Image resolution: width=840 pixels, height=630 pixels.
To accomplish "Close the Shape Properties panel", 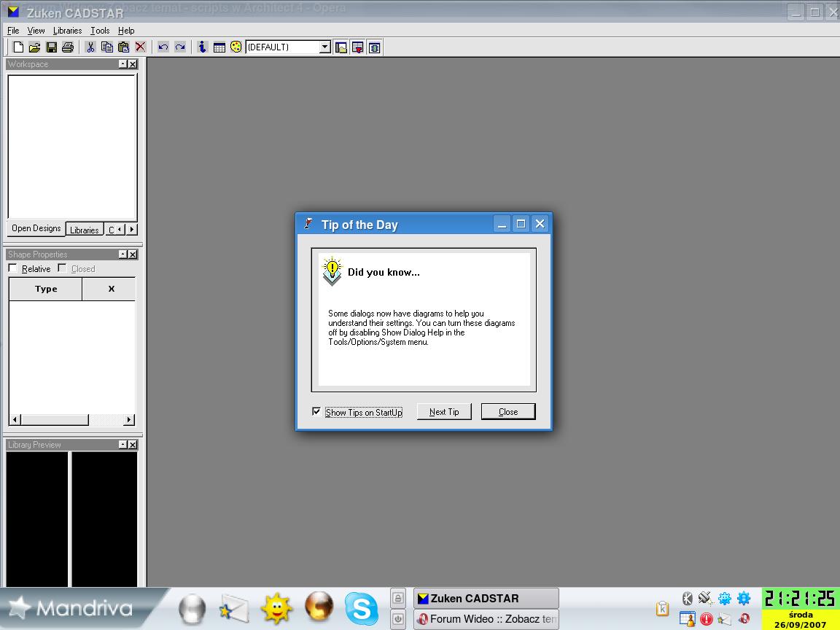I will [133, 254].
